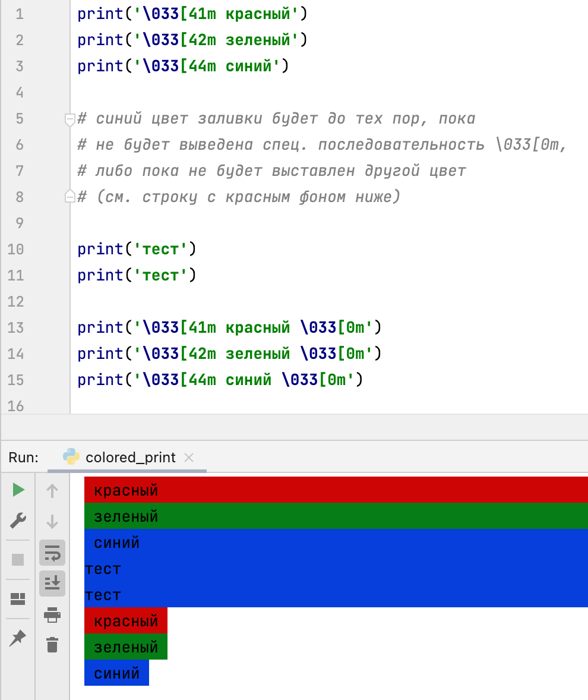
Task: Click the comment '# не будет выведена спец.' on line 6
Action: coord(322,144)
